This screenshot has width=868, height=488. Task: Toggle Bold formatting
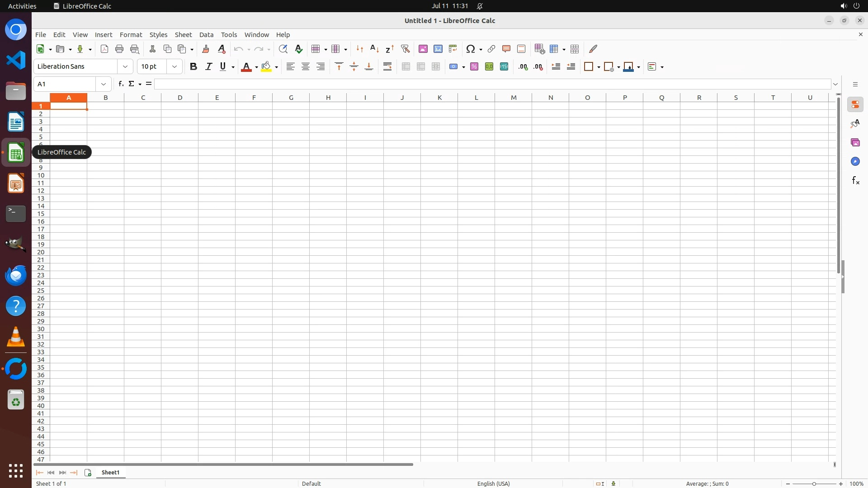[x=193, y=67]
